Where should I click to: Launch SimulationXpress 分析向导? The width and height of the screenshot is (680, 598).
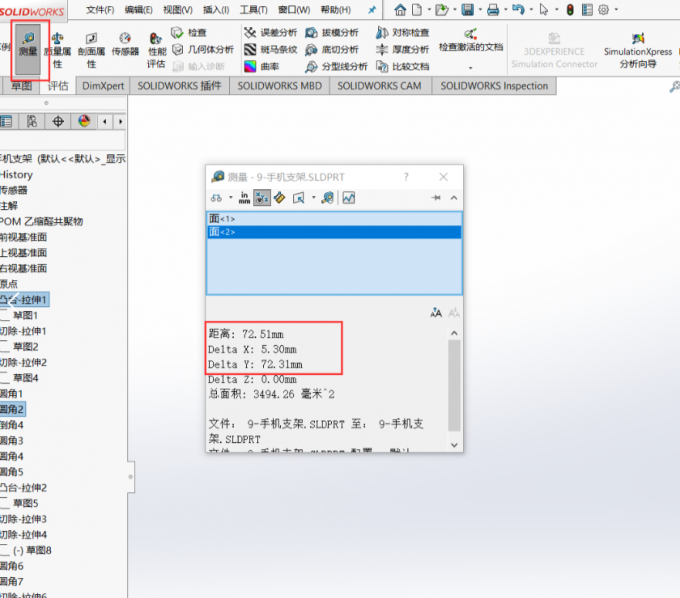pos(638,51)
